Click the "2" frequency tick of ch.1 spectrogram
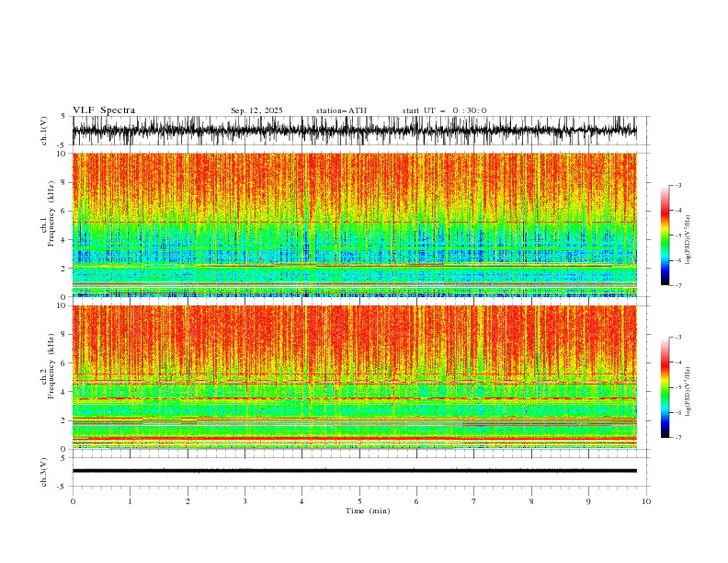The width and height of the screenshot is (728, 563). coord(63,269)
